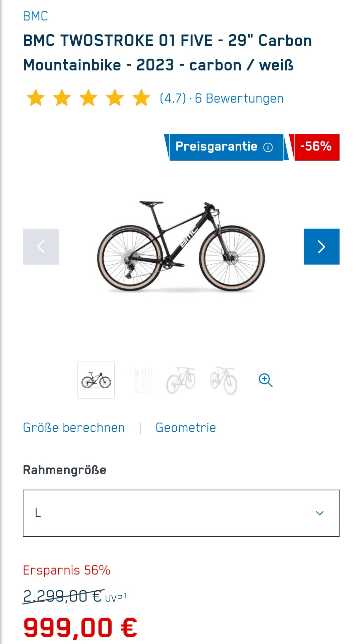Click the -56% discount badge
The width and height of the screenshot is (362, 644).
[x=315, y=147]
